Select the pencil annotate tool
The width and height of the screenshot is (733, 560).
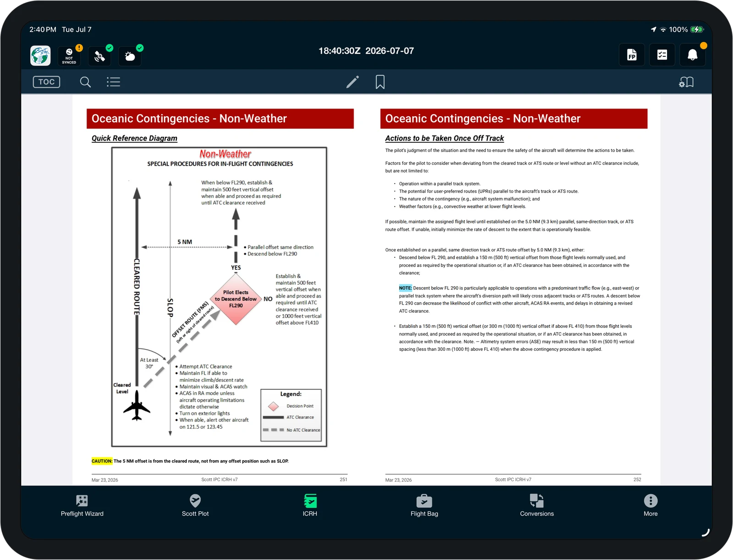(352, 82)
